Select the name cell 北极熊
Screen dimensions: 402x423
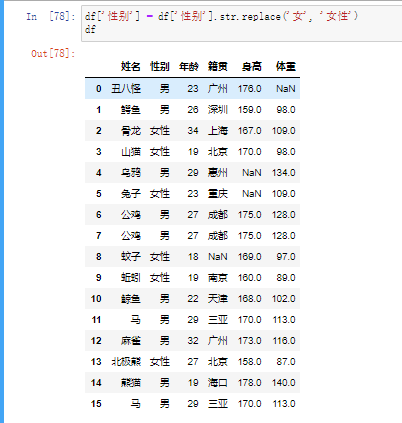[x=126, y=362]
